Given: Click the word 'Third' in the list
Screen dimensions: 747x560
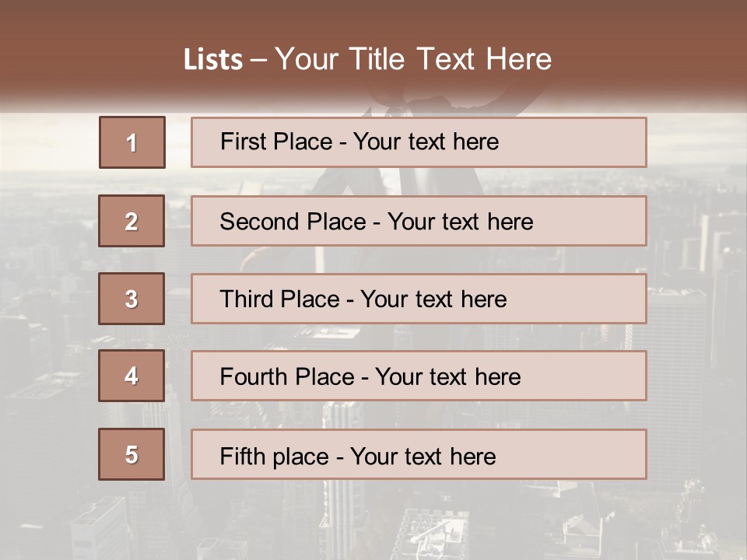Looking at the screenshot, I should (246, 299).
